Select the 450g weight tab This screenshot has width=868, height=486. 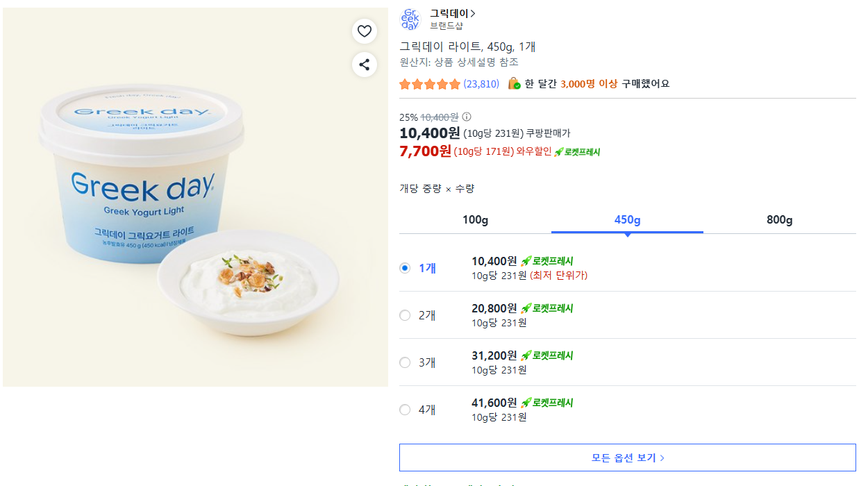point(627,220)
